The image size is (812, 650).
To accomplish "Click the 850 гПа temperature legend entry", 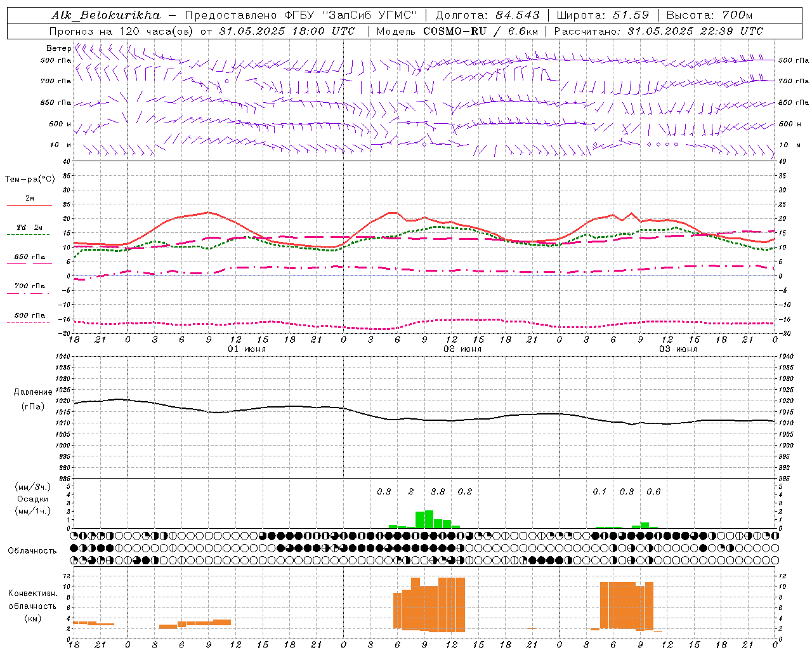I will [30, 257].
